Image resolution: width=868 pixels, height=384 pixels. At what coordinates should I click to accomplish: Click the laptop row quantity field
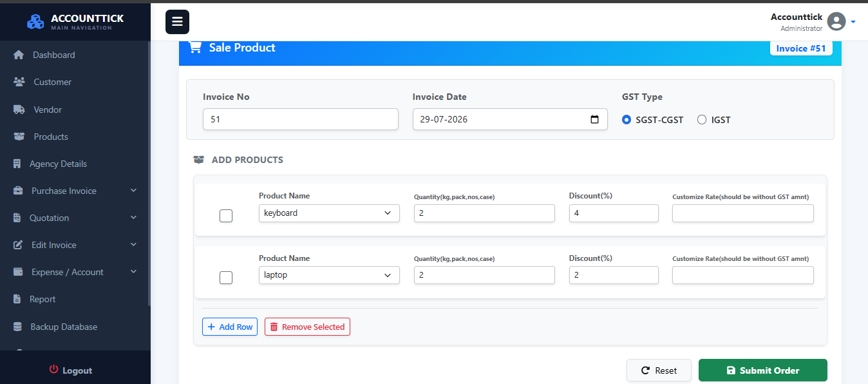[484, 275]
